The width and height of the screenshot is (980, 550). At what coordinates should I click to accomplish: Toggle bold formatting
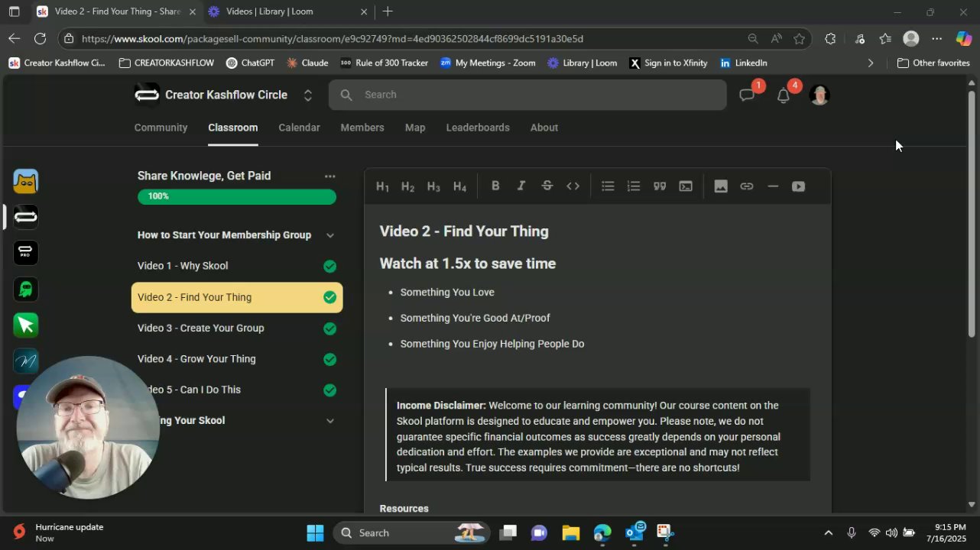click(x=495, y=186)
